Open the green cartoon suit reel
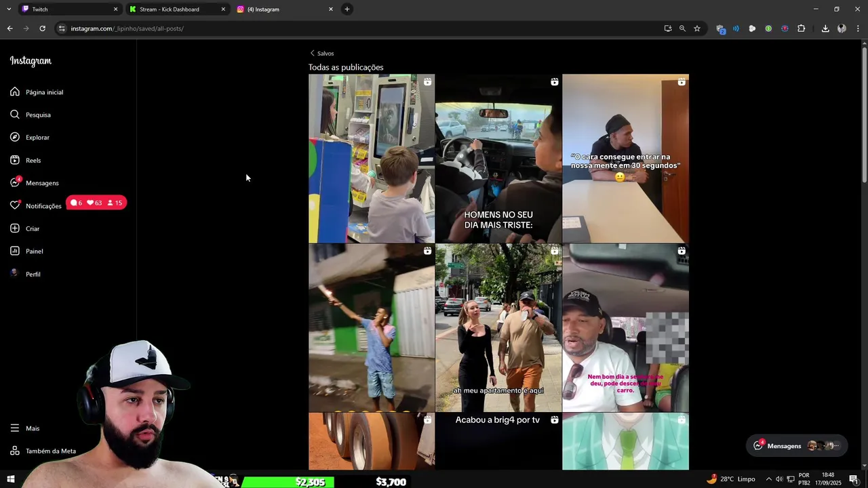868x488 pixels. point(625,441)
